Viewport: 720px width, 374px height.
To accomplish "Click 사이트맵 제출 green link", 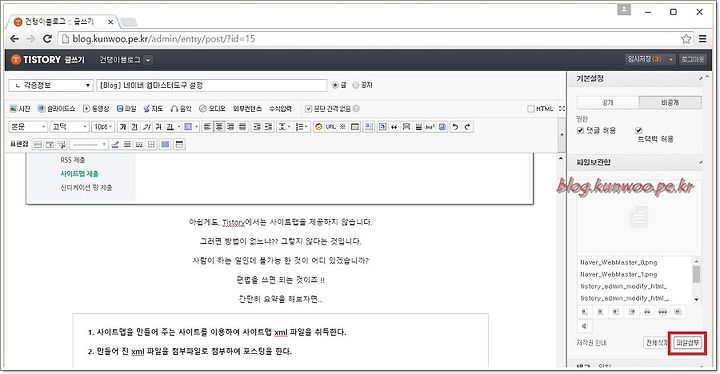I will pos(79,174).
